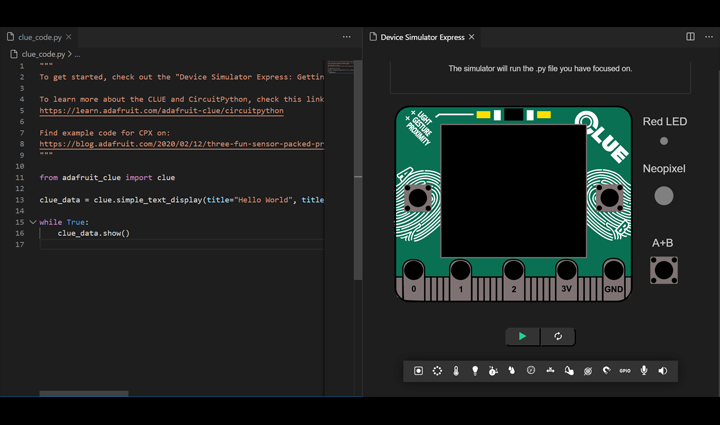The width and height of the screenshot is (720, 425).
Task: Click the green Play button in the simulator
Action: (522, 337)
